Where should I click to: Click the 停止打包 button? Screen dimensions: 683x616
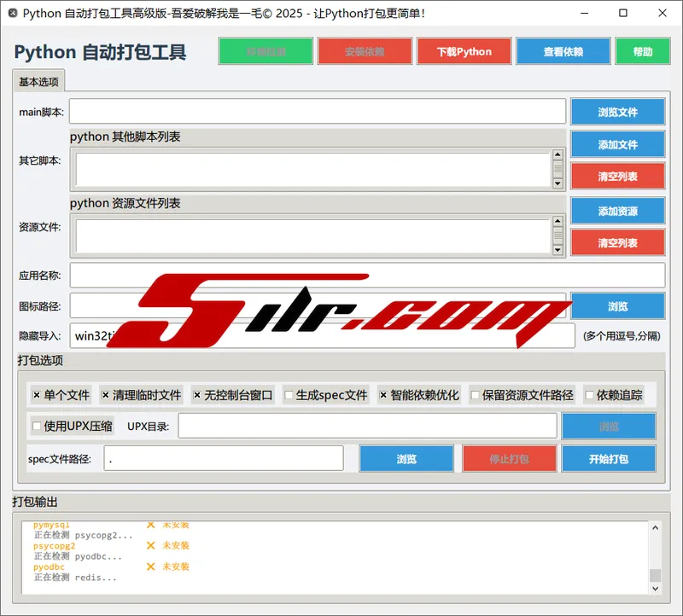coord(509,458)
